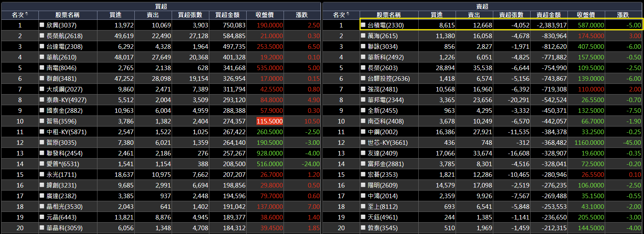Click the net buy amount 750,083
The image size is (644, 234).
point(234,25)
